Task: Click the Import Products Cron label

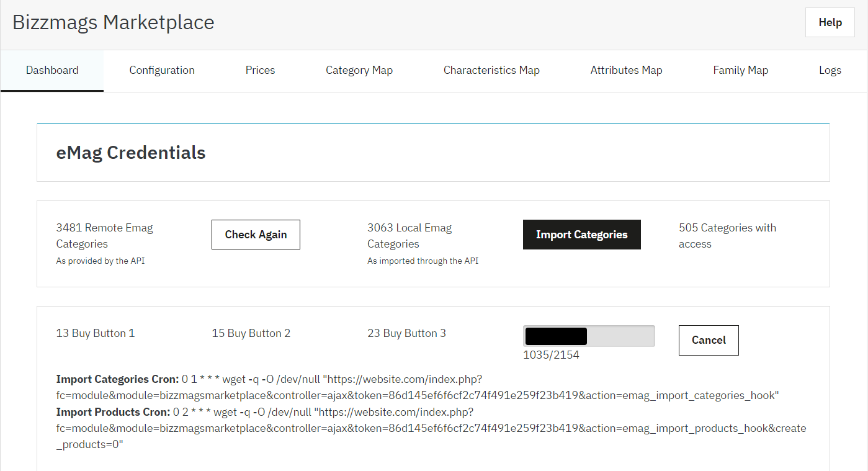Action: click(x=113, y=412)
